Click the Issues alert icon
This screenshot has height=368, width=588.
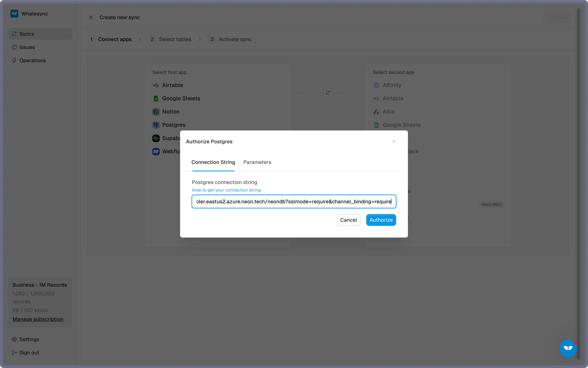(14, 47)
